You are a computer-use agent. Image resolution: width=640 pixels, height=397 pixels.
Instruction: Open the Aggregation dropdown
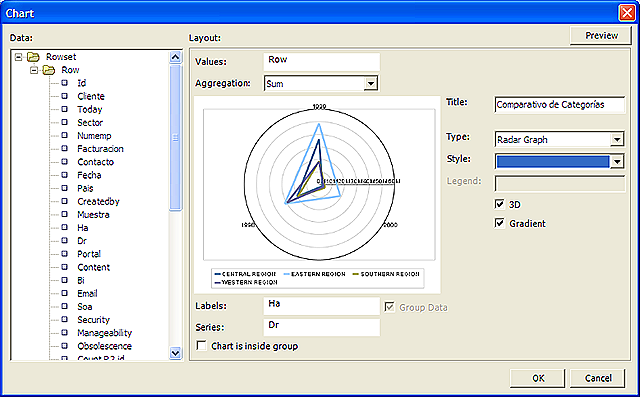[x=371, y=83]
